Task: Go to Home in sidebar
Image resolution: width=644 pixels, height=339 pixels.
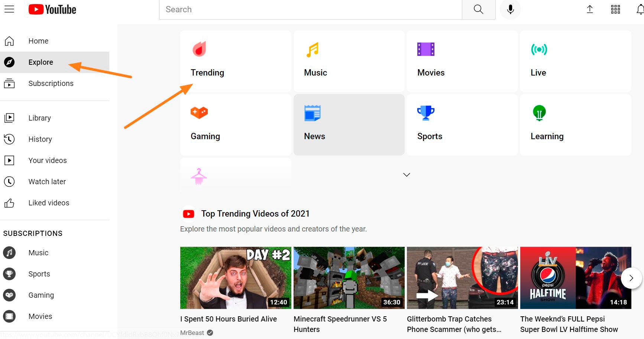Action: tap(38, 41)
